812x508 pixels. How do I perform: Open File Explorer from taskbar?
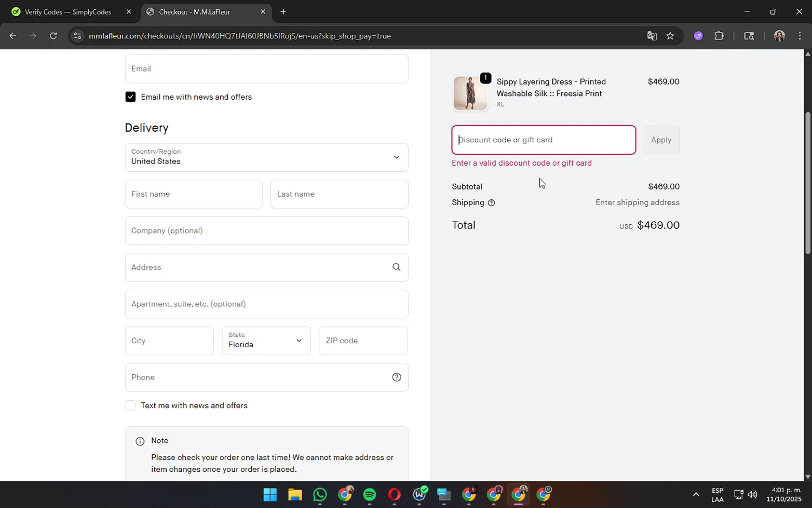295,494
